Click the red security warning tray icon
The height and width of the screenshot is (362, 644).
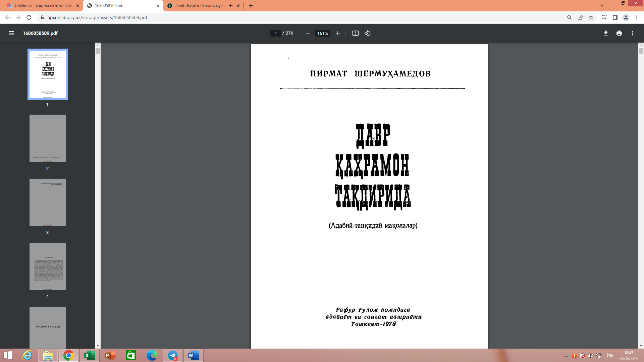(x=575, y=356)
